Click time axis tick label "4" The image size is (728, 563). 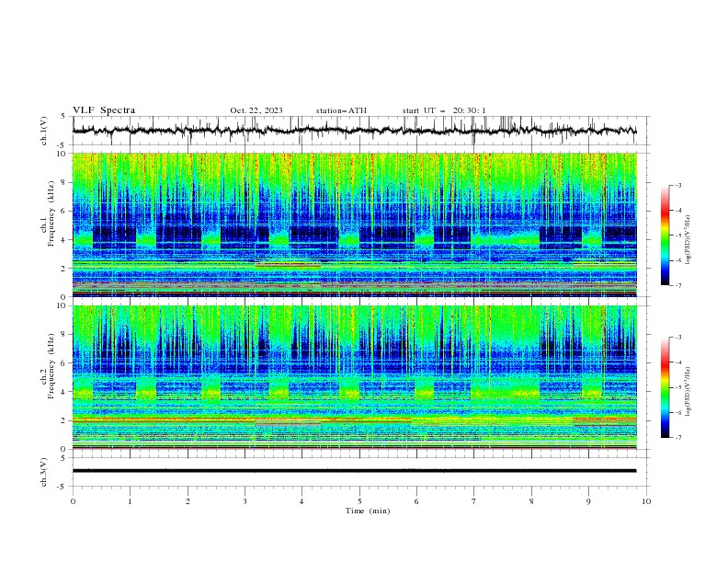[302, 501]
